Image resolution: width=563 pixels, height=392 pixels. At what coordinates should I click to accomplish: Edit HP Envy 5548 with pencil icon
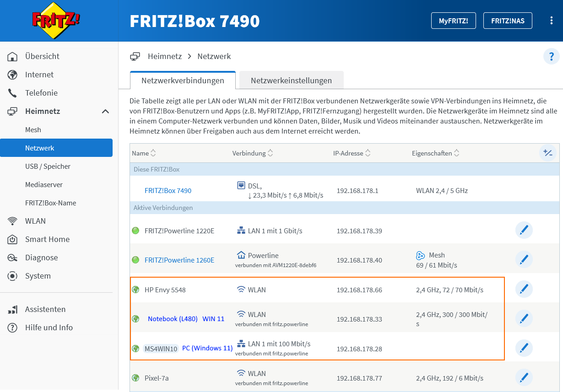(x=524, y=290)
